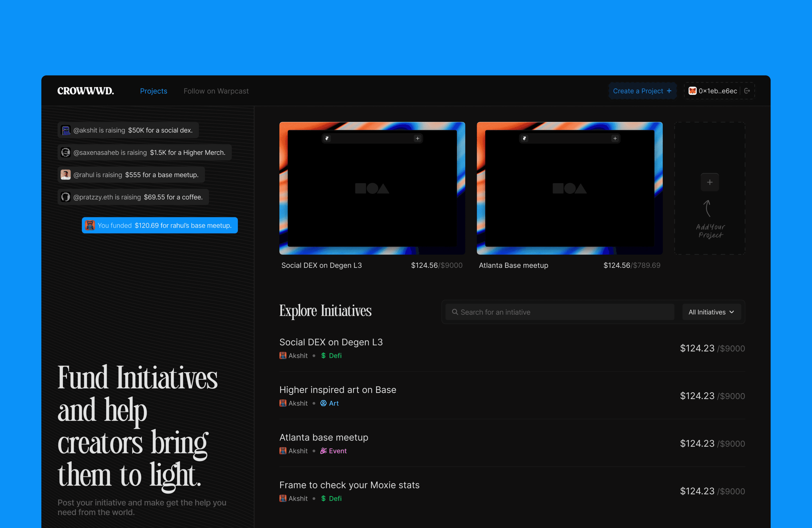Click the @pratzzy.eth avatar in the activity feed

coord(65,197)
